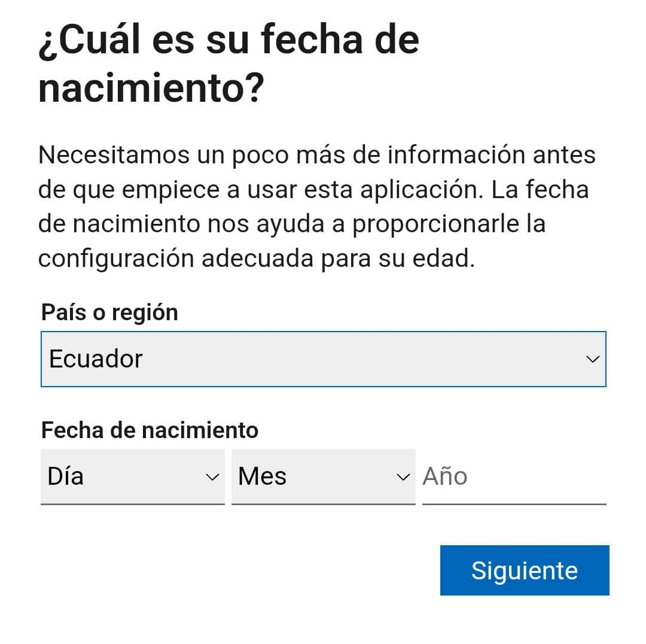
Task: Click the underline beneath the Año field
Action: (x=514, y=504)
